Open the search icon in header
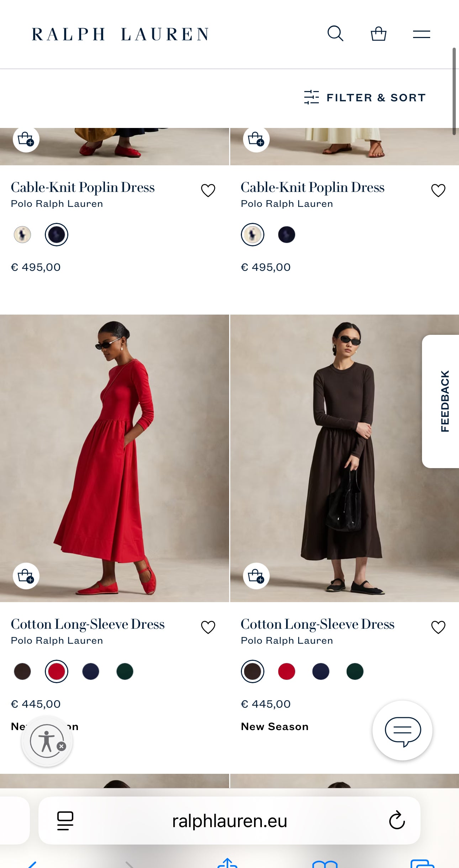The height and width of the screenshot is (868, 459). click(335, 34)
